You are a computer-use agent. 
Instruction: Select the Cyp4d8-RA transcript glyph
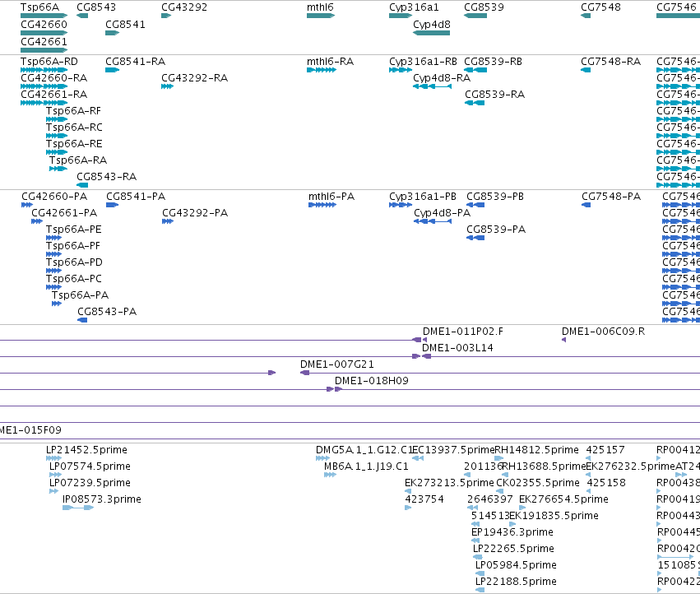pos(432,86)
